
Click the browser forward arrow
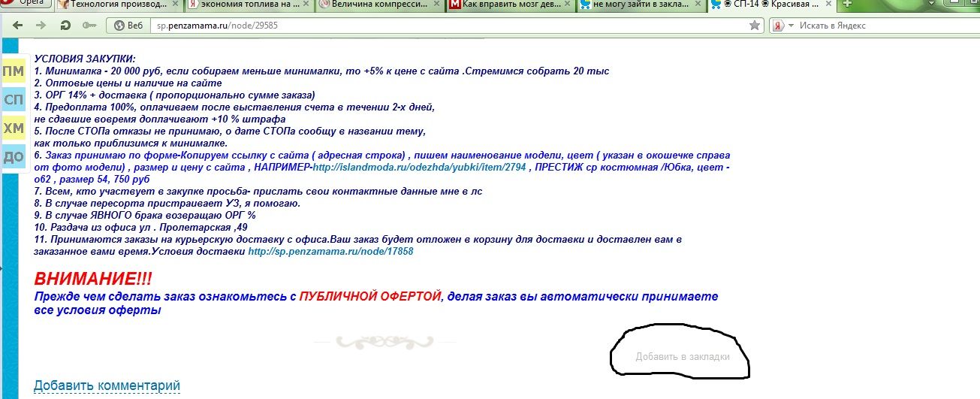41,25
